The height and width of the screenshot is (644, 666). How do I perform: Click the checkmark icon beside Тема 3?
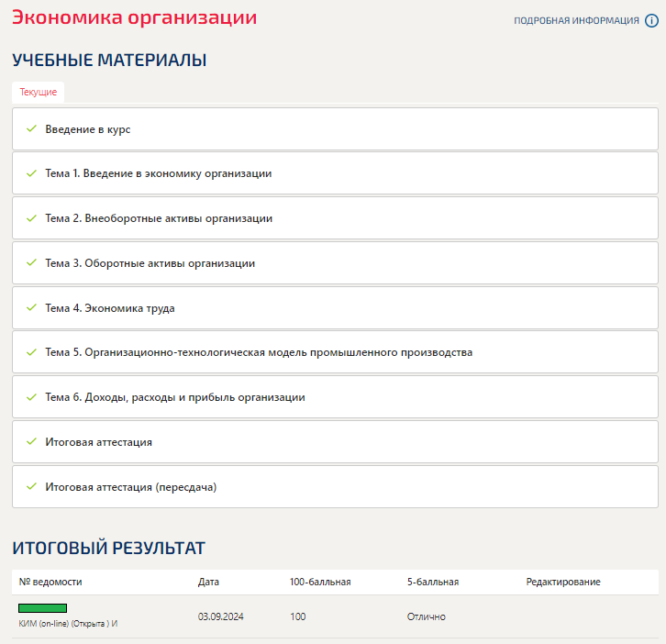[x=31, y=262]
